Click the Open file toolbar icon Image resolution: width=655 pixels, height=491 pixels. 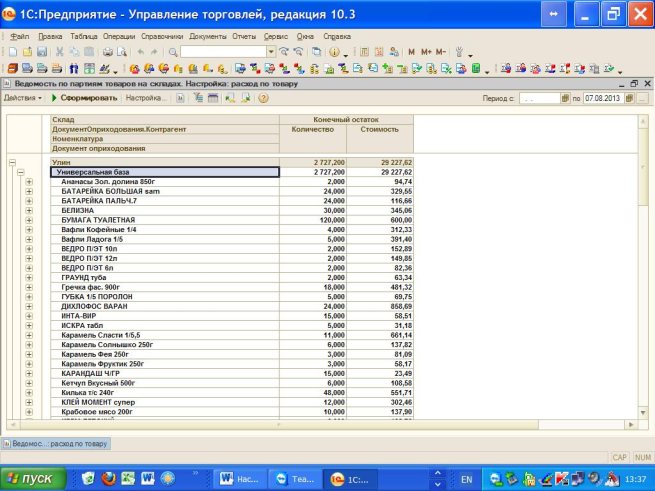28,52
